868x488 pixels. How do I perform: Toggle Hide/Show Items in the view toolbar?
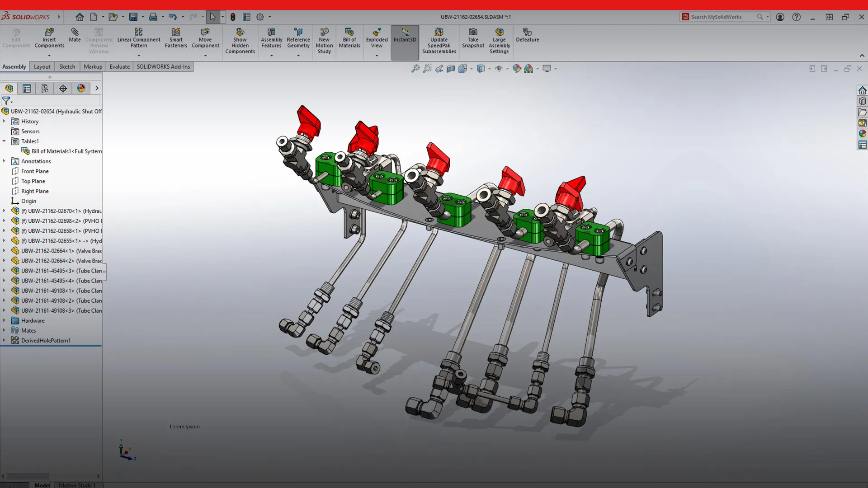click(499, 68)
